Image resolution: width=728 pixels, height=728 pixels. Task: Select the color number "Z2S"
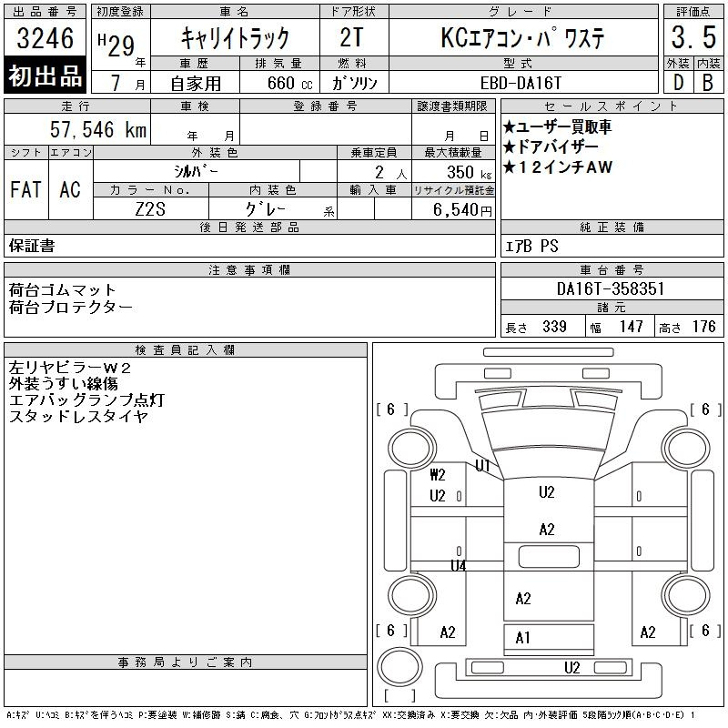[150, 209]
